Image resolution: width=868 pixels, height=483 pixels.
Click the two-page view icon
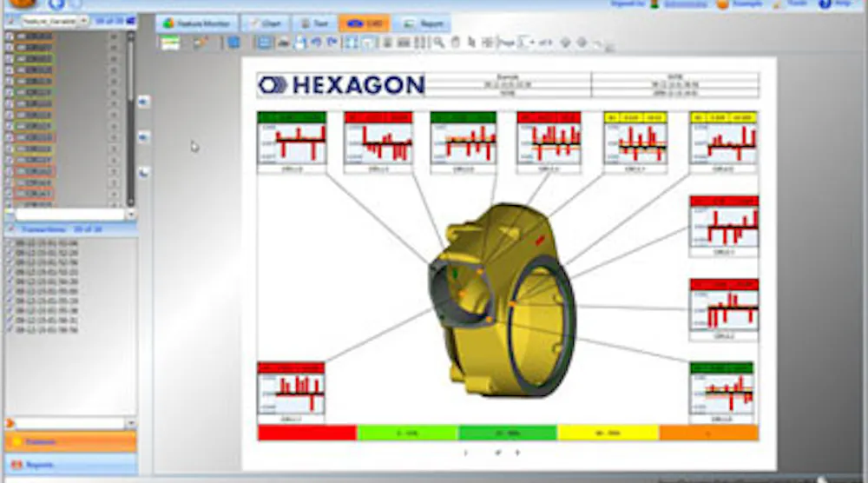coord(404,43)
